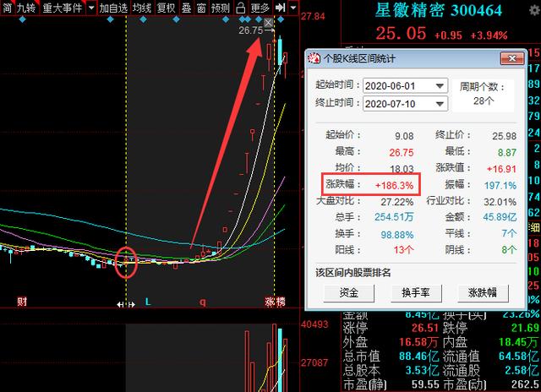Click the 最高 value 26.75 in dialog
This screenshot has height=392, width=541.
click(401, 152)
